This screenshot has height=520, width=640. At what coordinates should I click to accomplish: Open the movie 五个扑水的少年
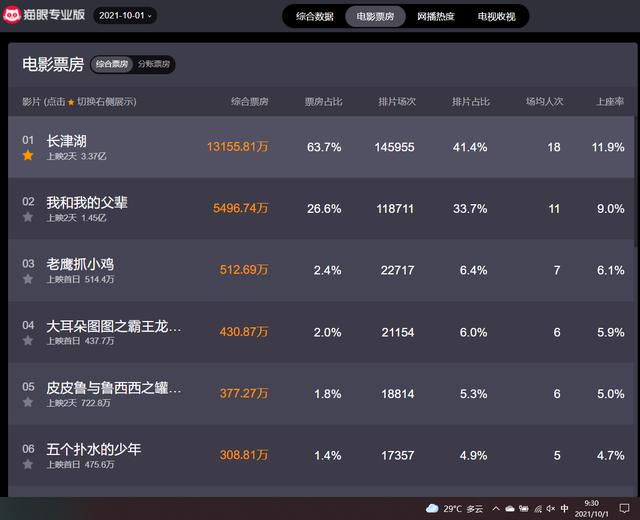point(93,449)
